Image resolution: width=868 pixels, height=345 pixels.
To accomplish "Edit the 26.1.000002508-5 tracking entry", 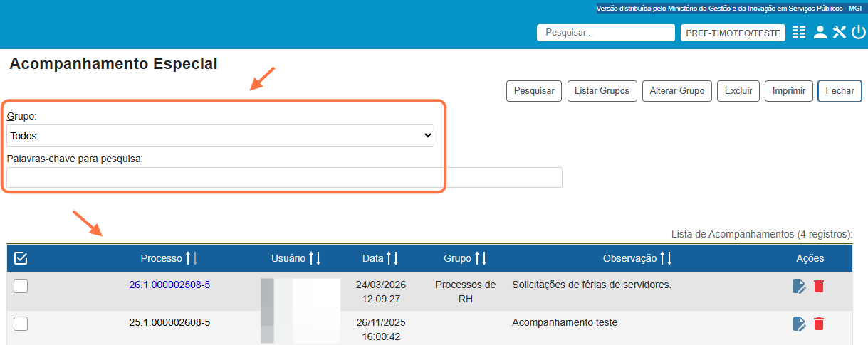I will coord(800,286).
